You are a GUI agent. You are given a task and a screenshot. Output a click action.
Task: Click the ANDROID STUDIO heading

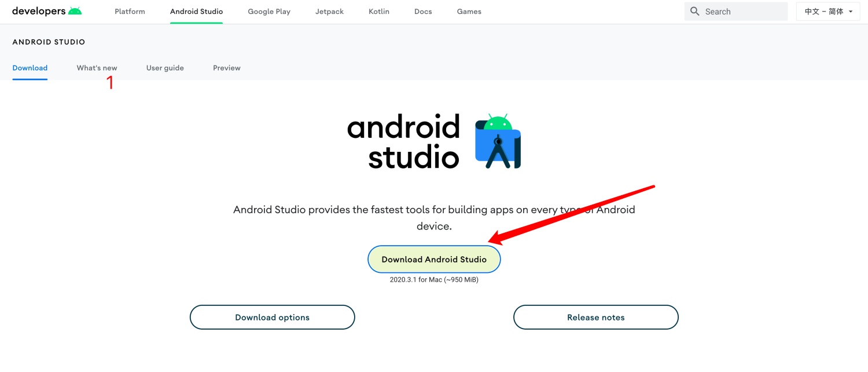pyautogui.click(x=49, y=42)
